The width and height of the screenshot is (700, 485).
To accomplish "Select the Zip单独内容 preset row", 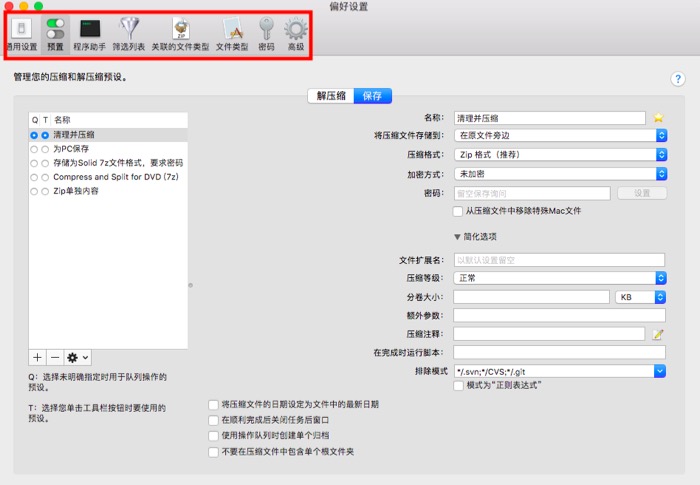I will tap(108, 192).
